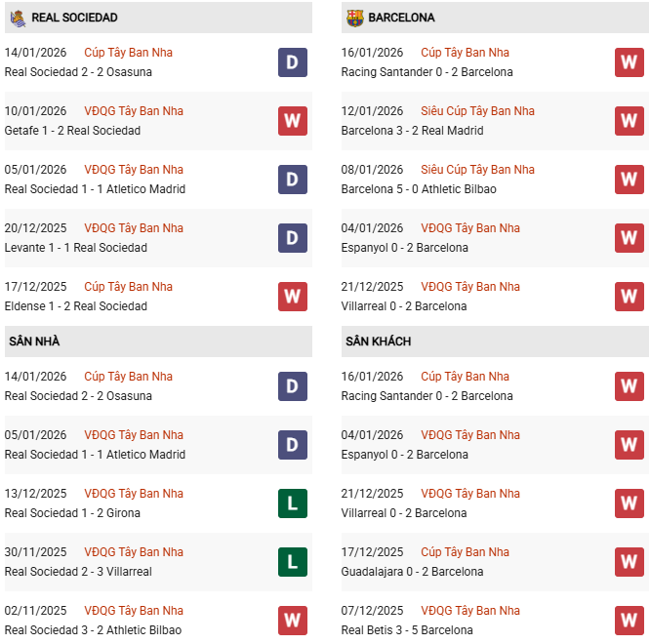Click the W badge for Getafe 1 - 2 Real Sociedad
The image size is (650, 644).
tap(292, 121)
